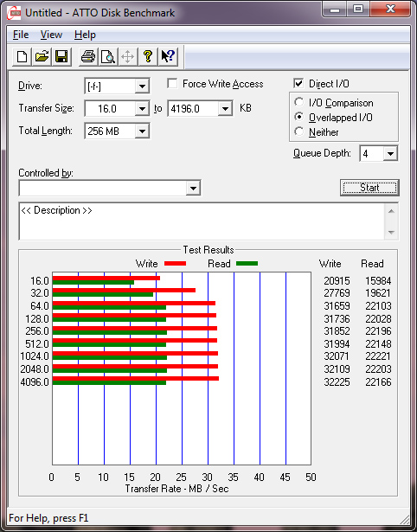Screen dimensions: 417x532
Task: Click the read value 22028
Action: (378, 319)
